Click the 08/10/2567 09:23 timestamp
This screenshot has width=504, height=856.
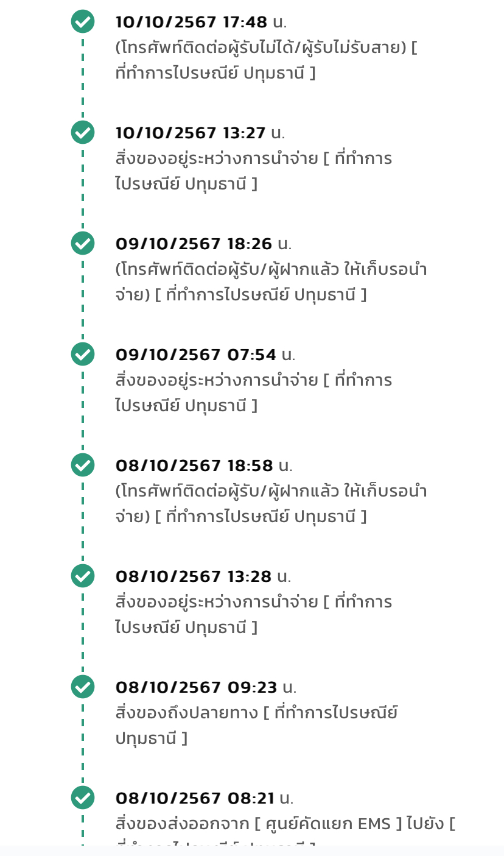[196, 688]
